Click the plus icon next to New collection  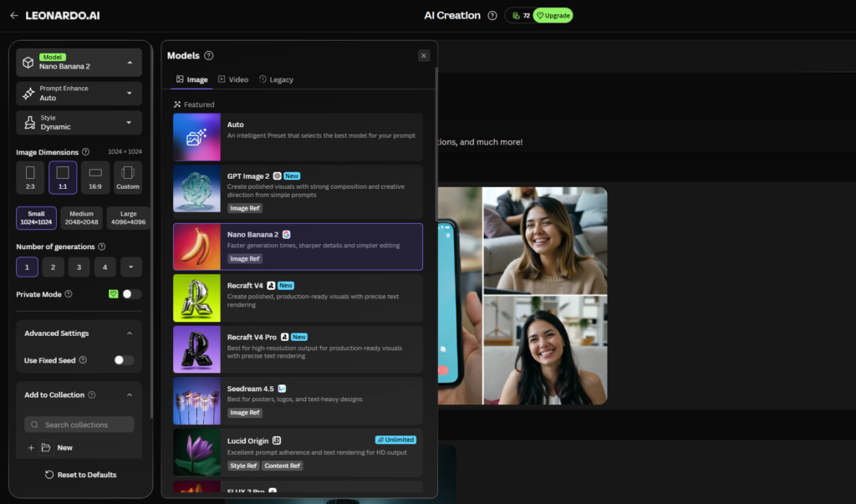[x=31, y=448]
